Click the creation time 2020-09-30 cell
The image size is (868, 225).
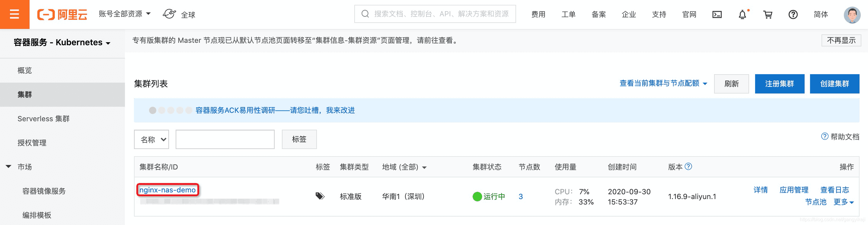[629, 196]
